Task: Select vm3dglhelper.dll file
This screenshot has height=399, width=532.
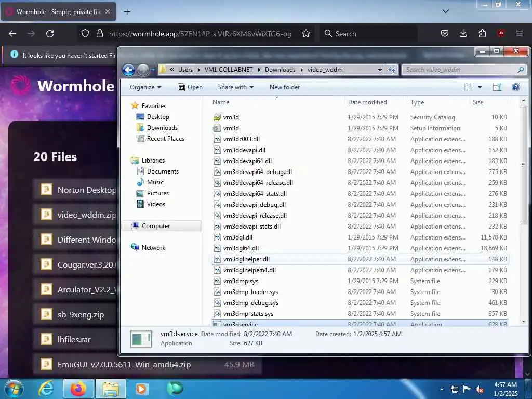Action: pyautogui.click(x=360, y=259)
